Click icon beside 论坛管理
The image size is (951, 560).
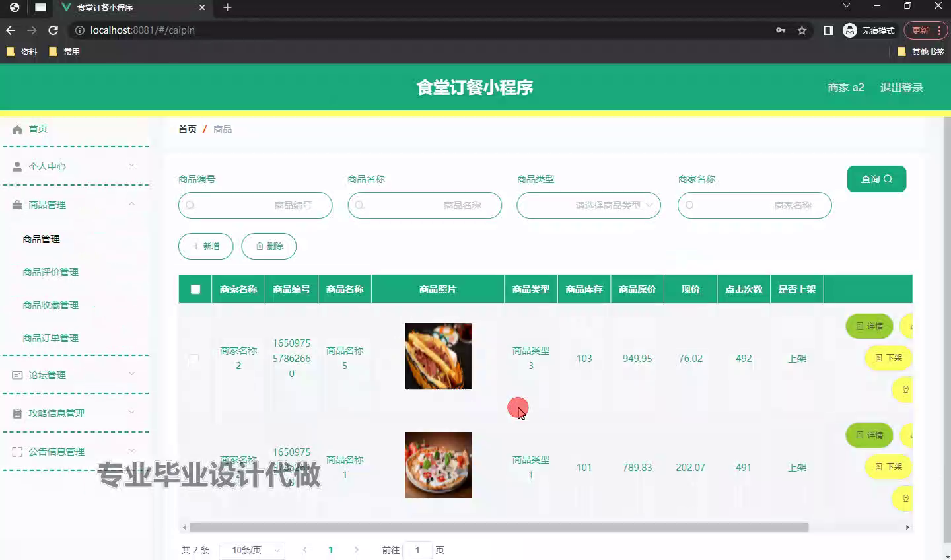pos(17,375)
